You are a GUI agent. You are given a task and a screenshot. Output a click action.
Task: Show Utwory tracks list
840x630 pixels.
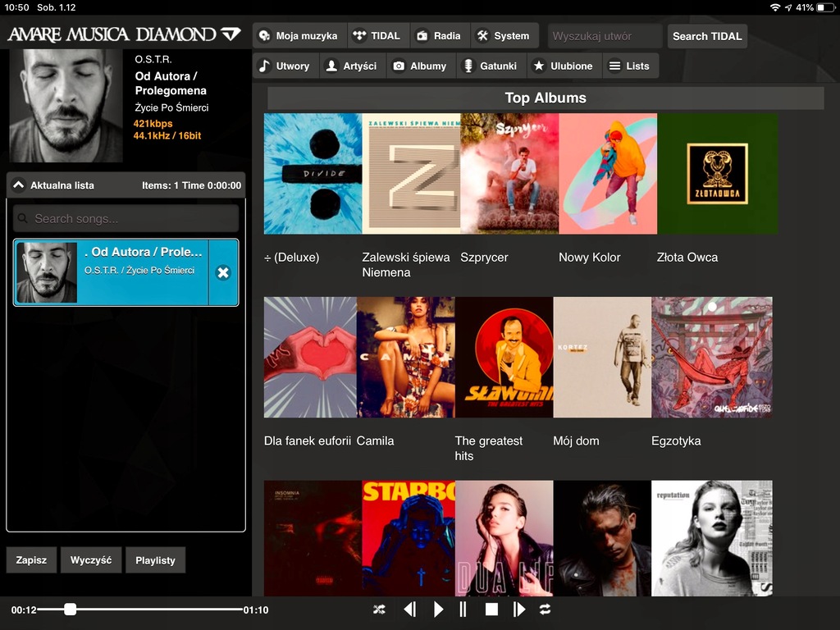click(x=285, y=66)
